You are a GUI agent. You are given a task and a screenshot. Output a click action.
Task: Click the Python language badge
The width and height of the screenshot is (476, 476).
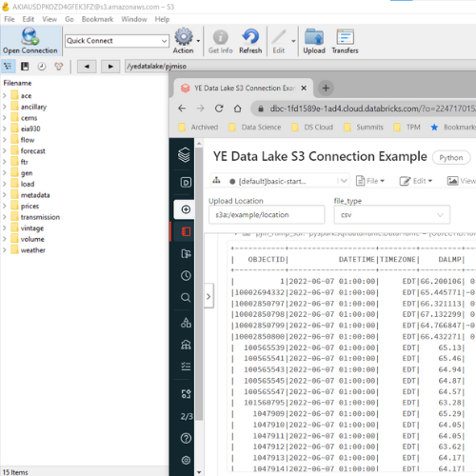point(451,158)
